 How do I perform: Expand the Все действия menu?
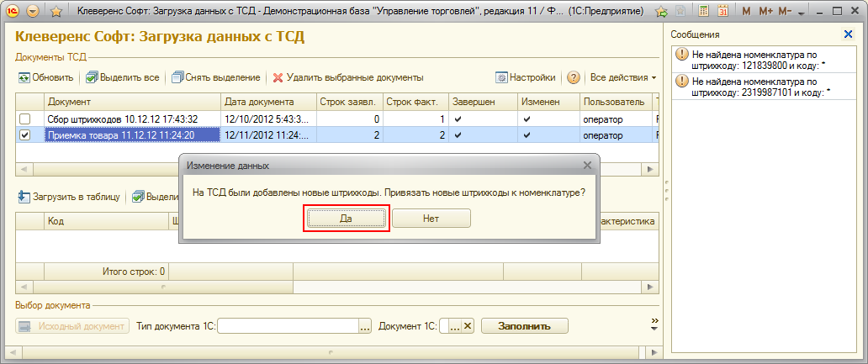(623, 77)
